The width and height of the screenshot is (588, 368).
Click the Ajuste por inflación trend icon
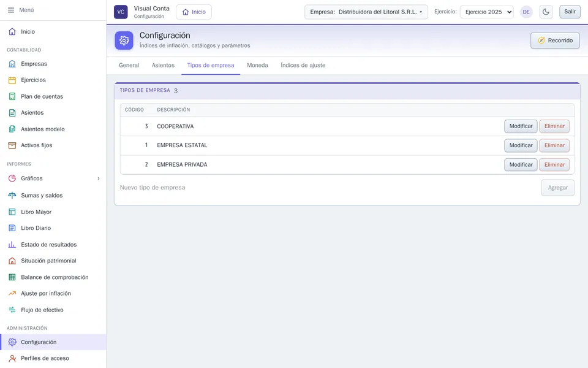pyautogui.click(x=12, y=293)
